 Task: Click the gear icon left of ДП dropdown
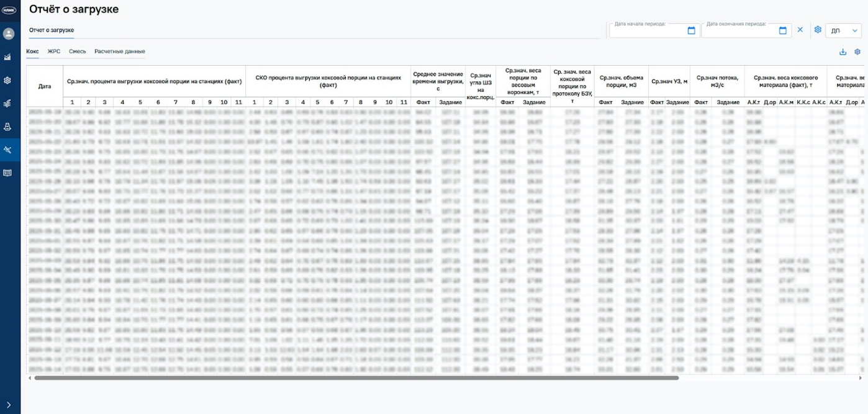[818, 30]
